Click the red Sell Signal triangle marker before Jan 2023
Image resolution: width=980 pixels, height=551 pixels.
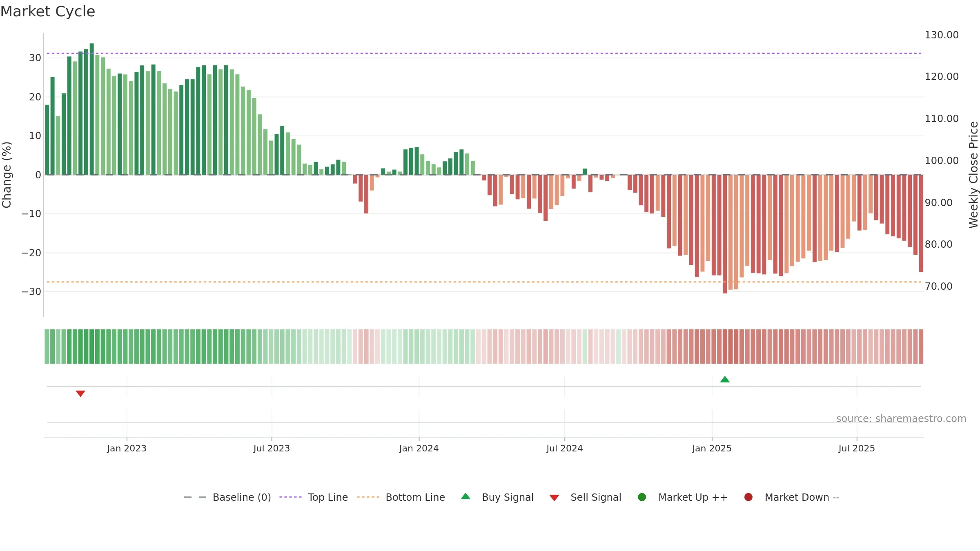coord(80,393)
